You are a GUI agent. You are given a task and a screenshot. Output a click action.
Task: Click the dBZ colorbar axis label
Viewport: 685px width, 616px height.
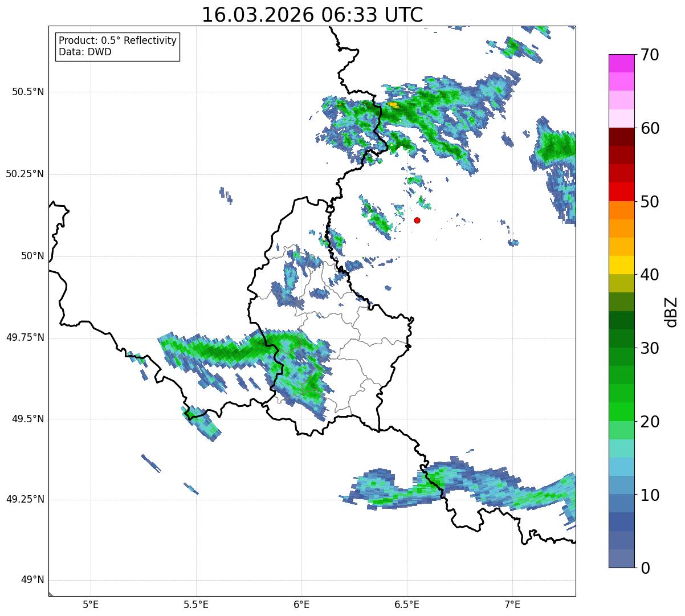pos(671,311)
